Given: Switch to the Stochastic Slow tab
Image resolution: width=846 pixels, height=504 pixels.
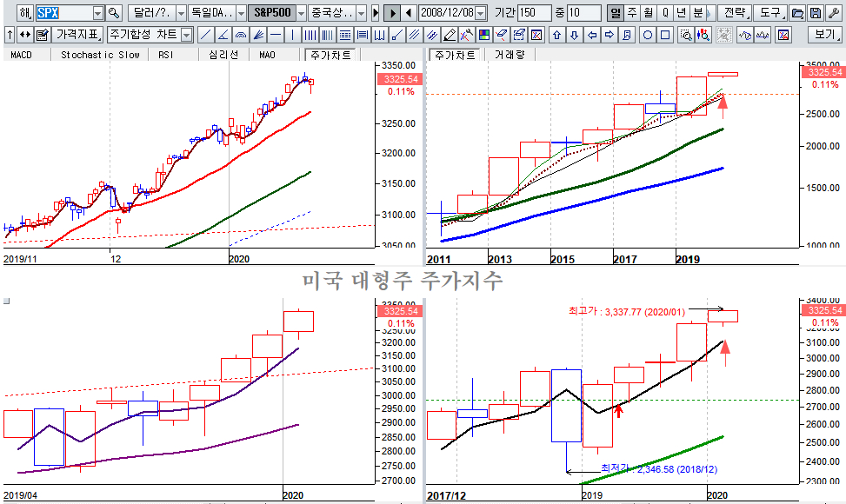Looking at the screenshot, I should pyautogui.click(x=100, y=55).
